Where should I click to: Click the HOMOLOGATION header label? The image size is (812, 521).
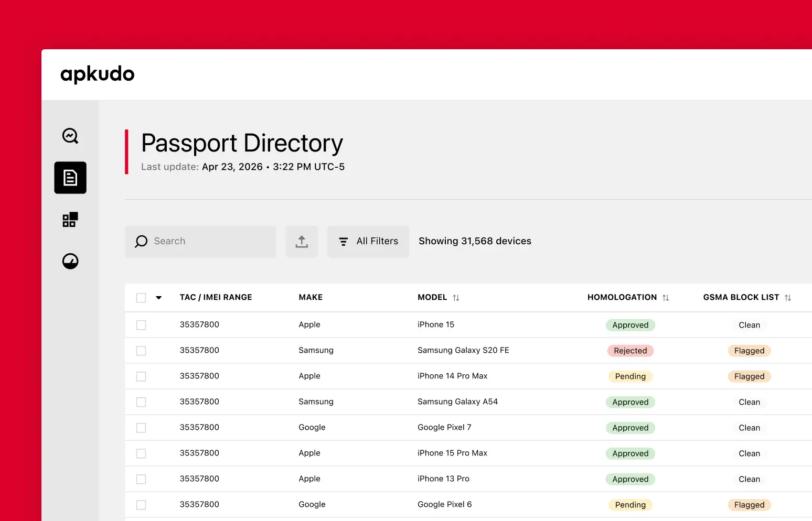[x=622, y=297]
